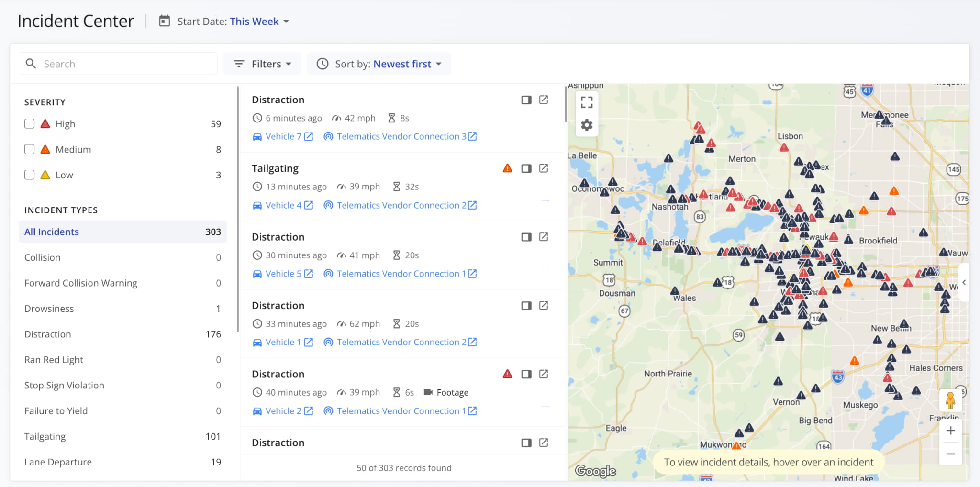Open Vehicle 1 link
980x487 pixels.
click(x=283, y=342)
